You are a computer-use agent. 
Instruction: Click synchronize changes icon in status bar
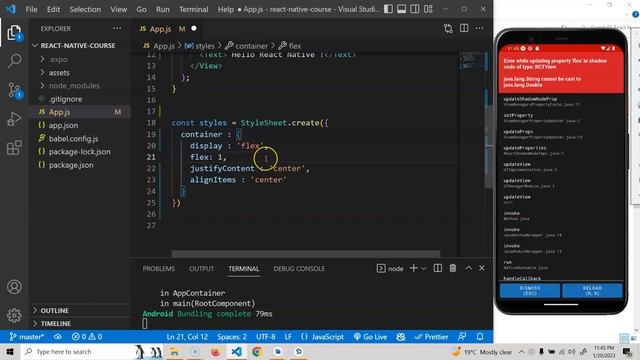click(x=58, y=337)
